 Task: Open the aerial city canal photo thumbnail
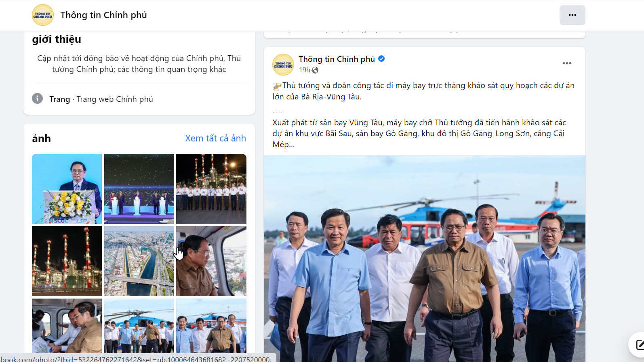[139, 261]
